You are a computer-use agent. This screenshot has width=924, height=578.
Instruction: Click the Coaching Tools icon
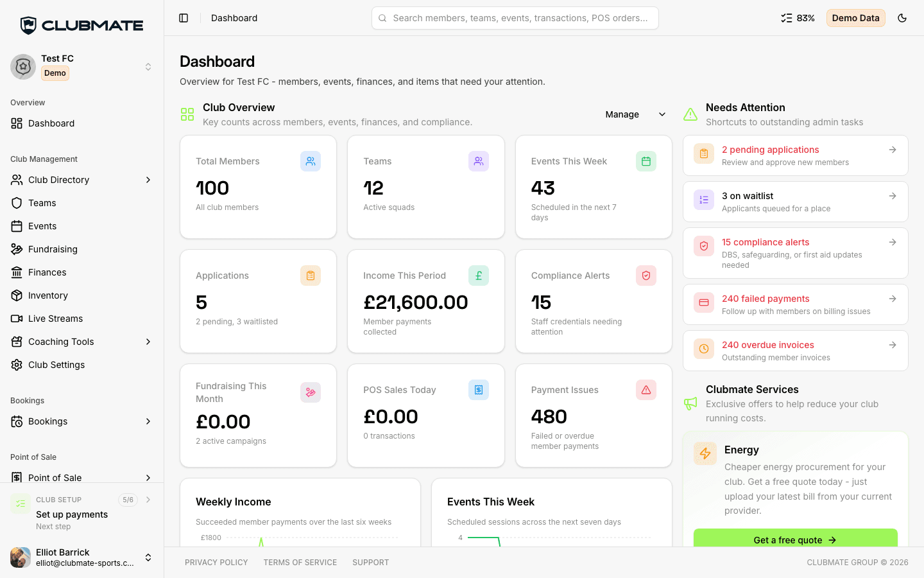point(17,342)
